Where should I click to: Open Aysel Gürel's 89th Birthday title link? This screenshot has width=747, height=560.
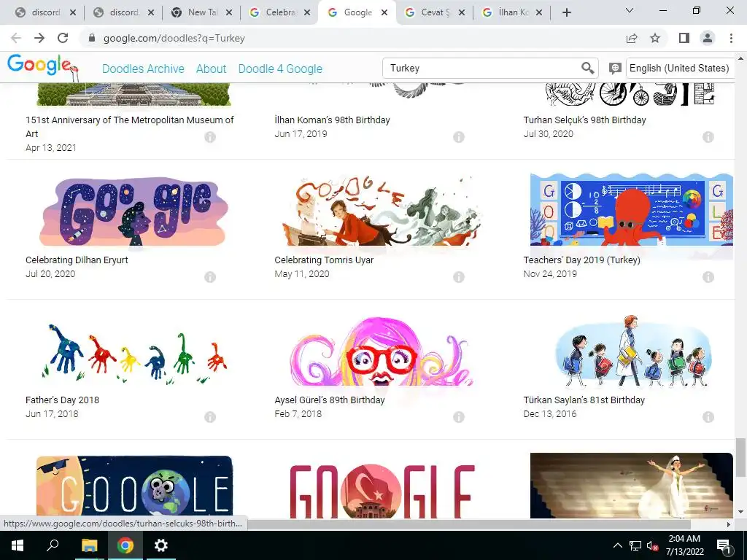coord(330,400)
